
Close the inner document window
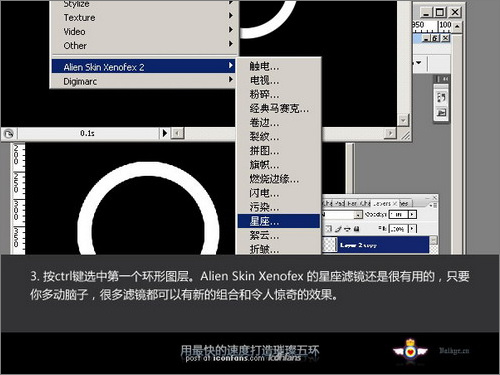pyautogui.click(x=445, y=38)
